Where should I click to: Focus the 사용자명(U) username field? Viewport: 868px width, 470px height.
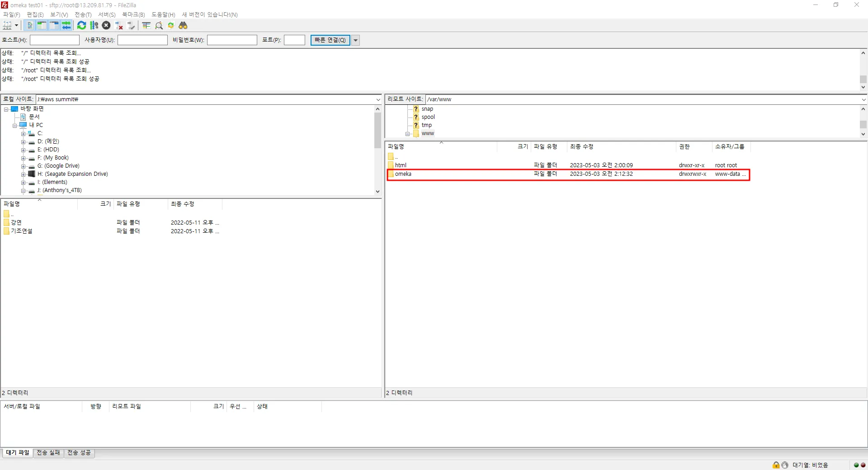point(142,40)
